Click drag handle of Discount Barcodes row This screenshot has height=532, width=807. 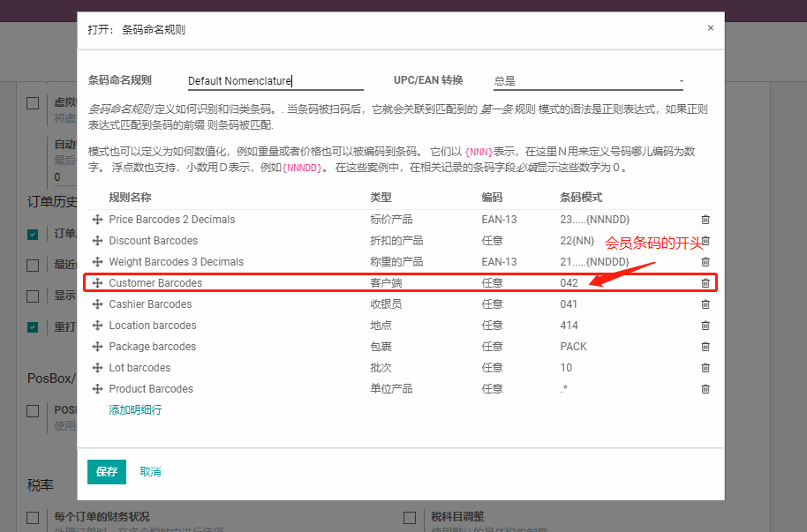point(97,241)
